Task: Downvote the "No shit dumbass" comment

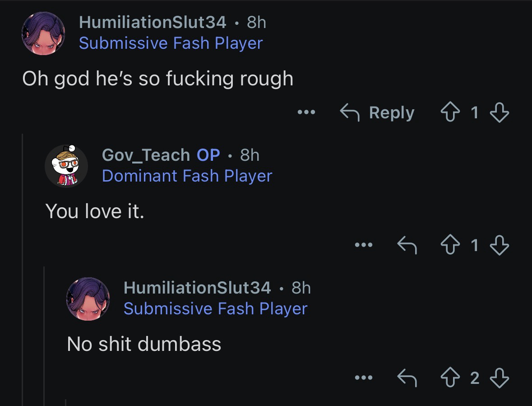Action: 499,378
